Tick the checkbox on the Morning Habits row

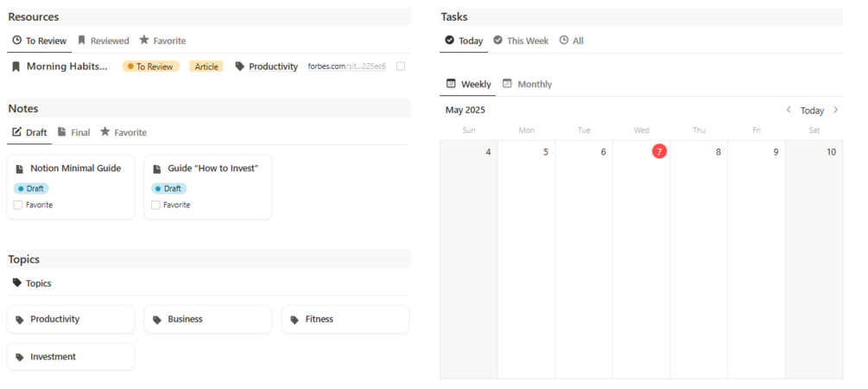pos(401,67)
